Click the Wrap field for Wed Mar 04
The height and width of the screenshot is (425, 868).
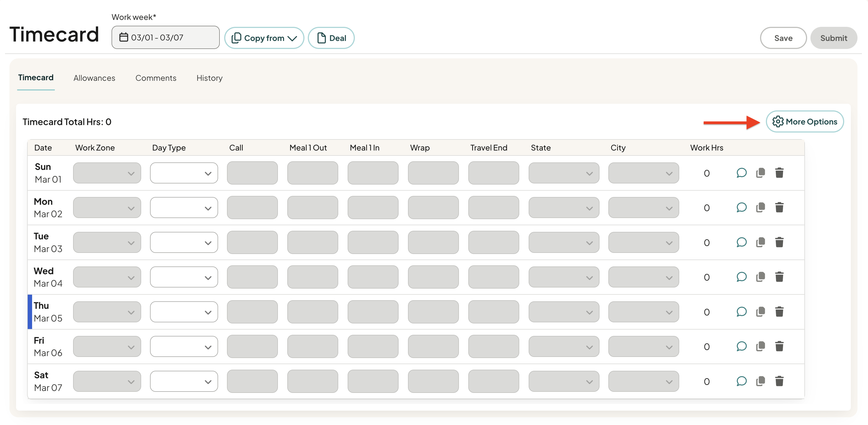433,277
